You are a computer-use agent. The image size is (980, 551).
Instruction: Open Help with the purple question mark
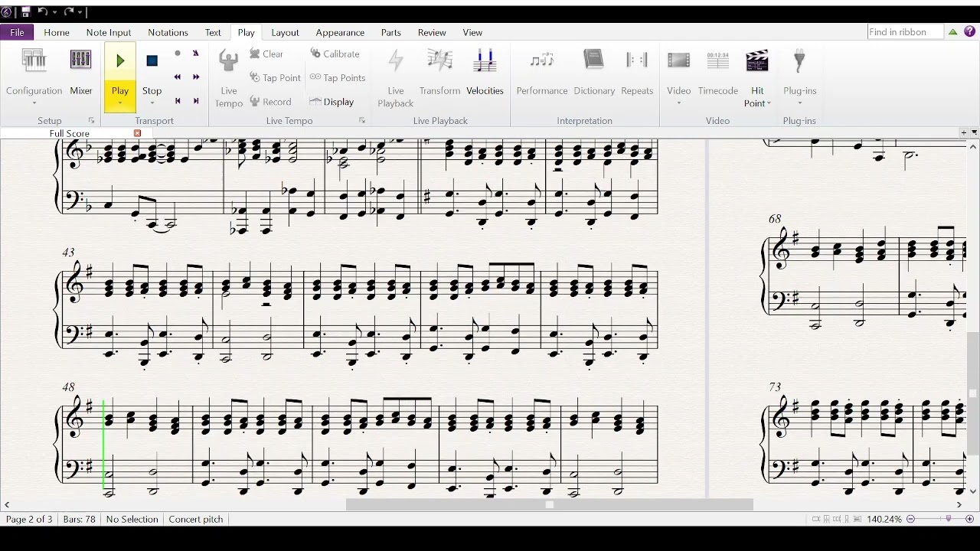[970, 32]
